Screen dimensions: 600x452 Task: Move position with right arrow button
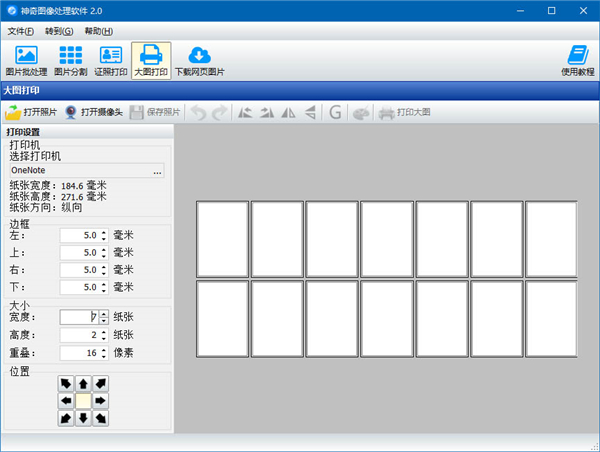(x=100, y=400)
